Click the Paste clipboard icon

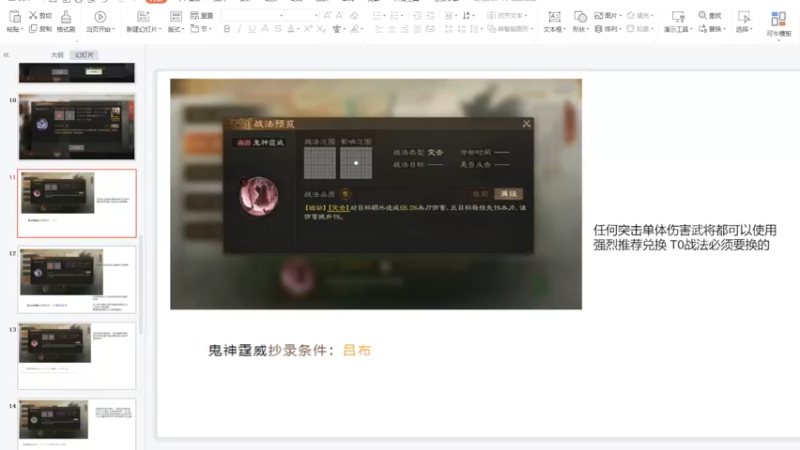point(15,17)
